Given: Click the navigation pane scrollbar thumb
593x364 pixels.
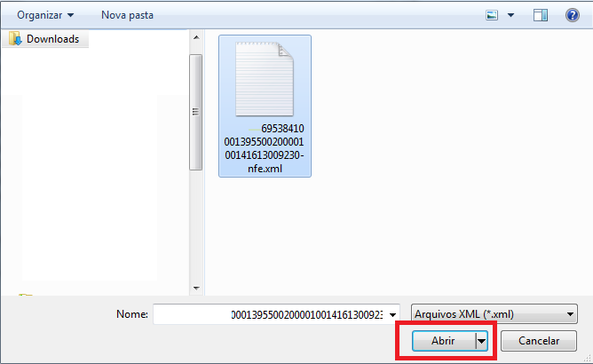Looking at the screenshot, I should [195, 112].
